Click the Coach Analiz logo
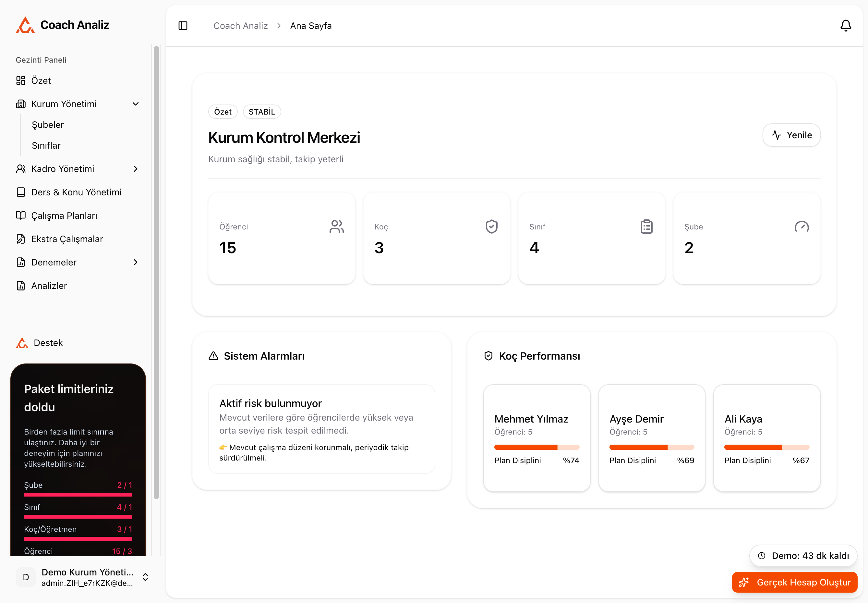This screenshot has height=603, width=868. 25,25
